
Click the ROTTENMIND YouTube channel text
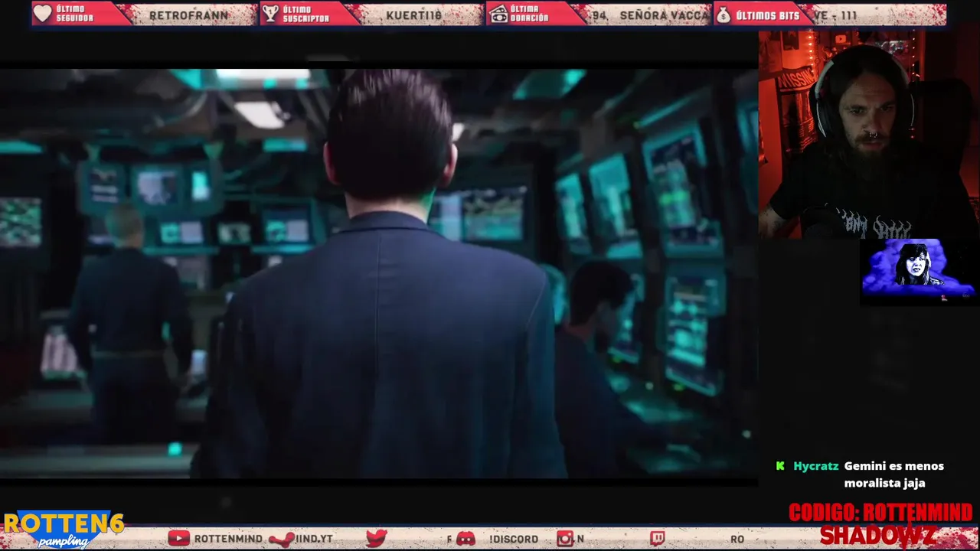(x=228, y=539)
